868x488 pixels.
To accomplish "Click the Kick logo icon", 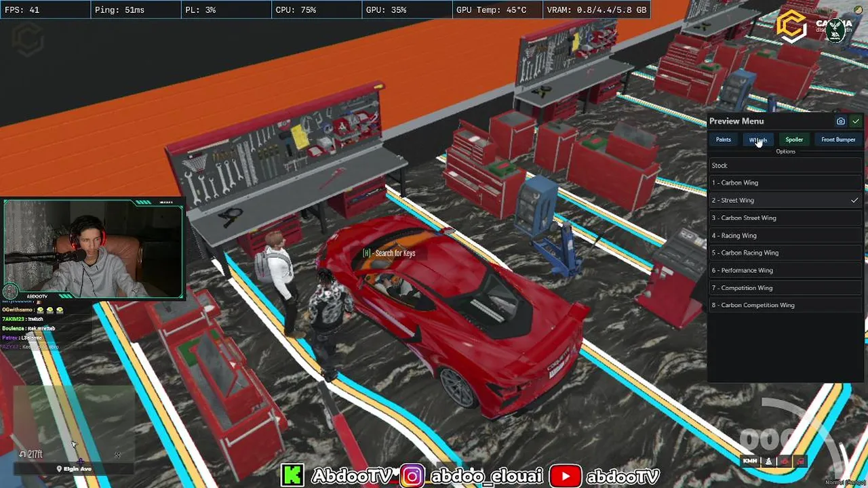I will point(292,475).
